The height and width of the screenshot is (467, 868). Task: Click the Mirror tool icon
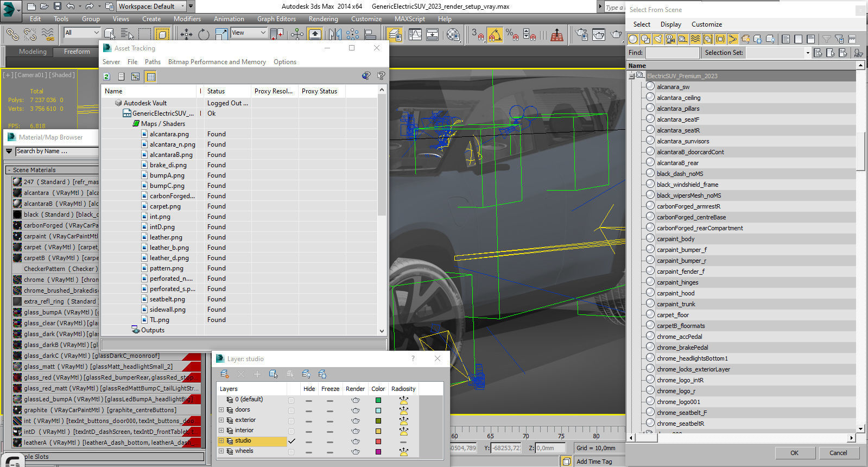pyautogui.click(x=335, y=34)
